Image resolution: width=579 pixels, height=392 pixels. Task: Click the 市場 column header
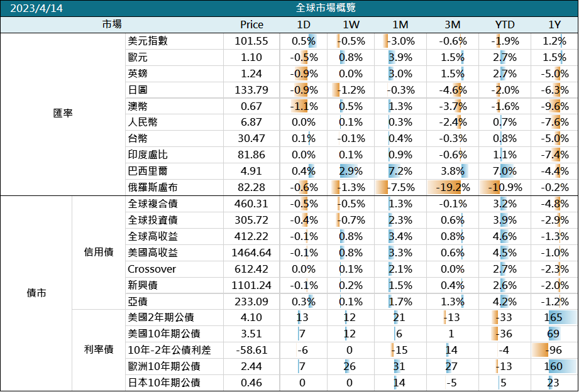[112, 24]
